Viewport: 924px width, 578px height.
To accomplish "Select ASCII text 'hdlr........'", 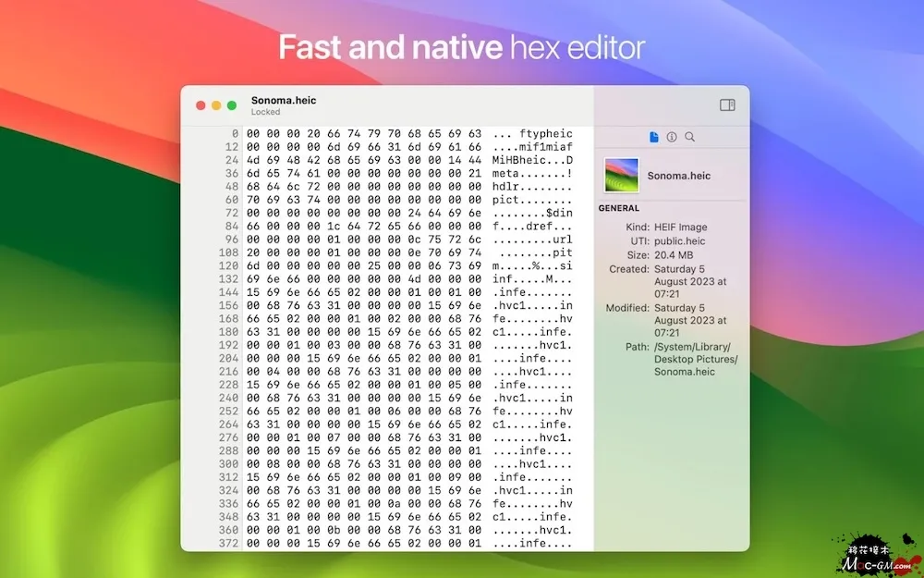I will pos(532,187).
